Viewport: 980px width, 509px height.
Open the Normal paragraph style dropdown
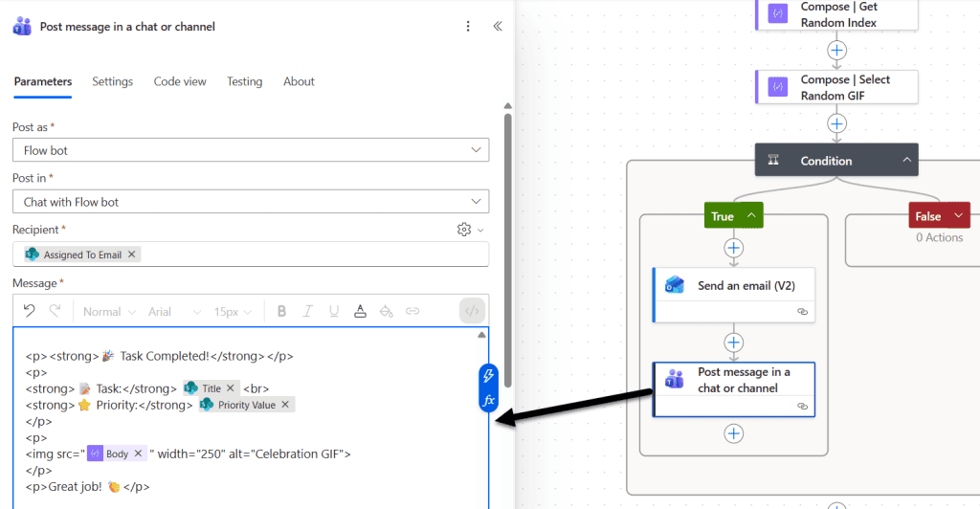pyautogui.click(x=109, y=311)
